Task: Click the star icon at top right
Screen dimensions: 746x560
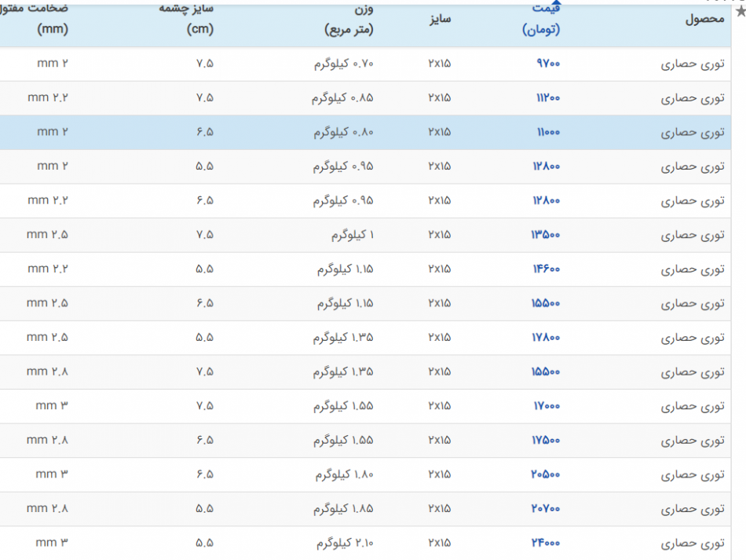Action: coord(740,11)
